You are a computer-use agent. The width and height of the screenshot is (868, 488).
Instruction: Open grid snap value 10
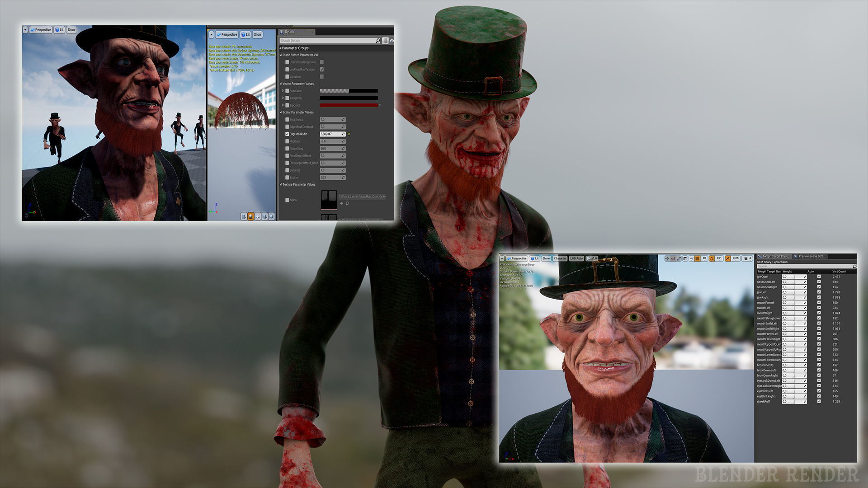pyautogui.click(x=704, y=258)
